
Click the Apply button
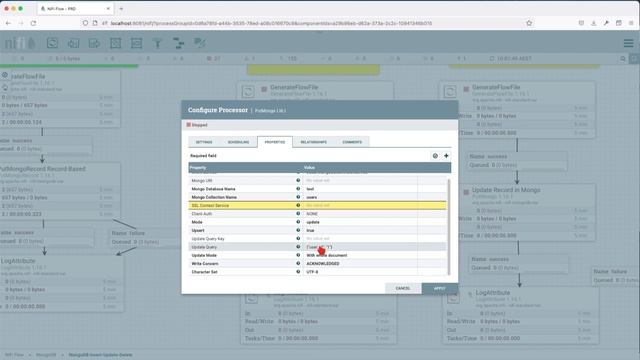(440, 288)
